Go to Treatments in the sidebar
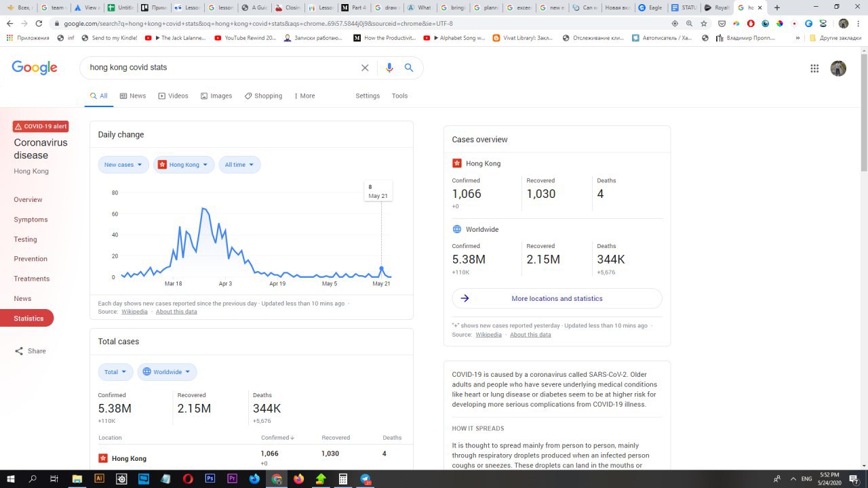 (x=31, y=279)
